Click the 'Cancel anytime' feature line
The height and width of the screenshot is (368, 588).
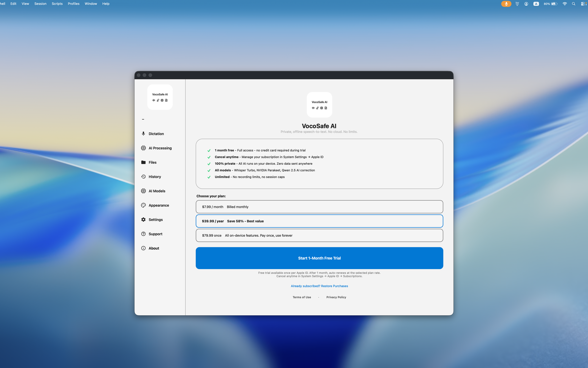pos(269,157)
